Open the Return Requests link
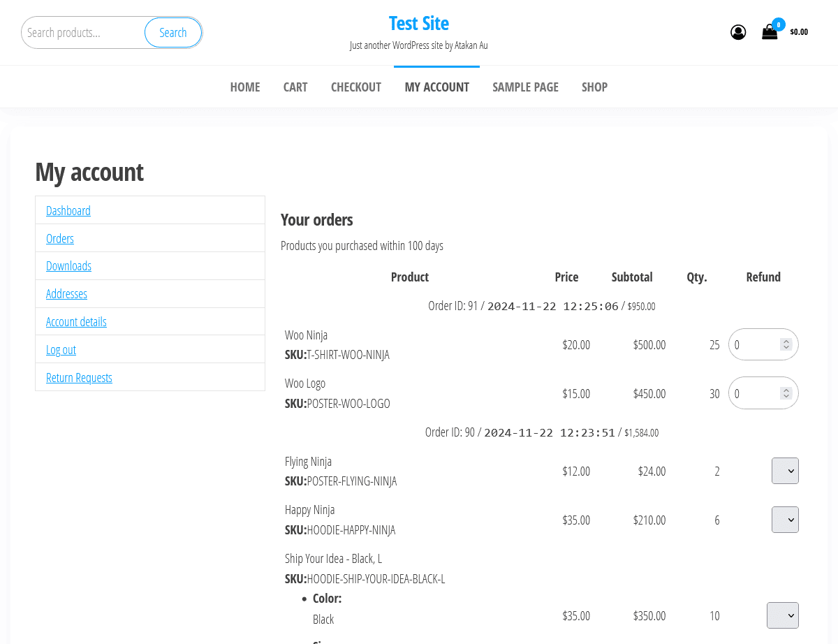The image size is (838, 644). click(79, 377)
